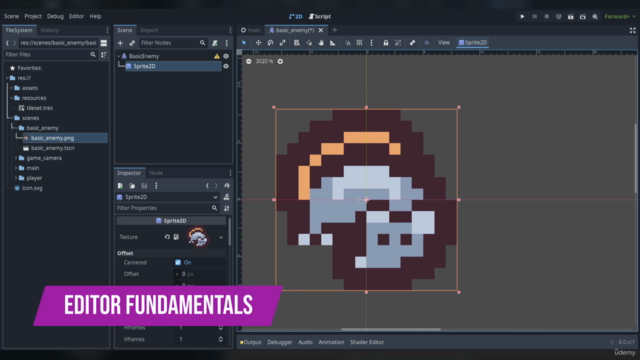Viewport: 640px width, 360px height.
Task: Open skeleton options bone icon
Action: (412, 42)
